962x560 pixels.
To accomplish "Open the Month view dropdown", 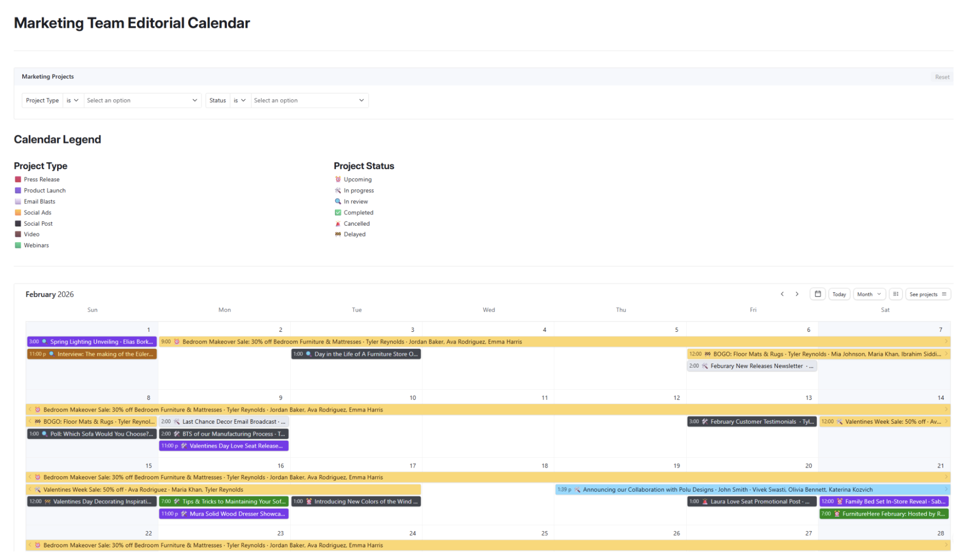I will point(869,294).
